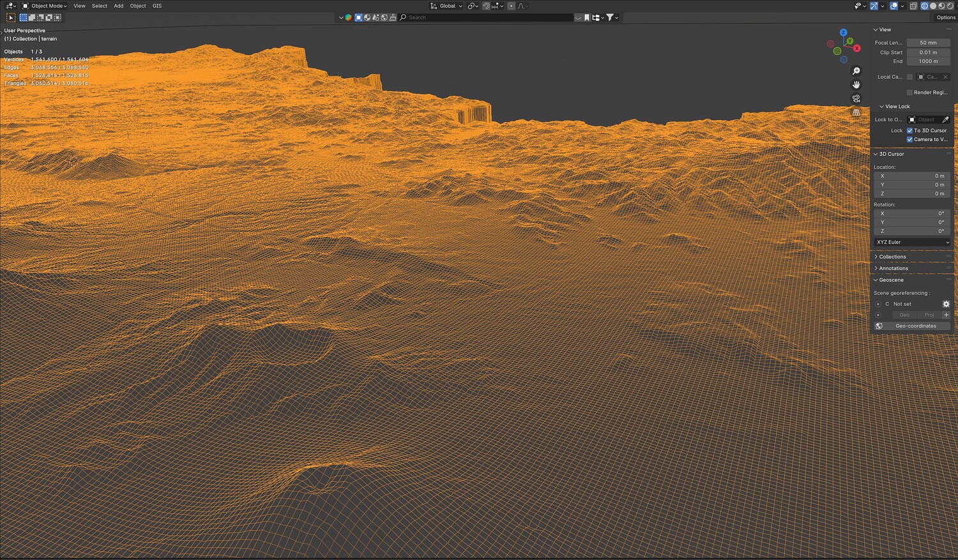Open the View menu in header

pos(79,6)
